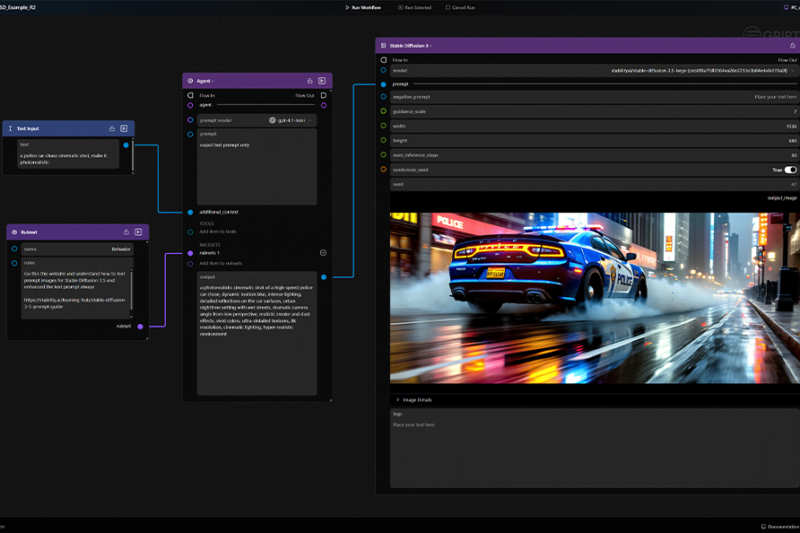Click the run icon on Ruleset node header

(x=139, y=232)
